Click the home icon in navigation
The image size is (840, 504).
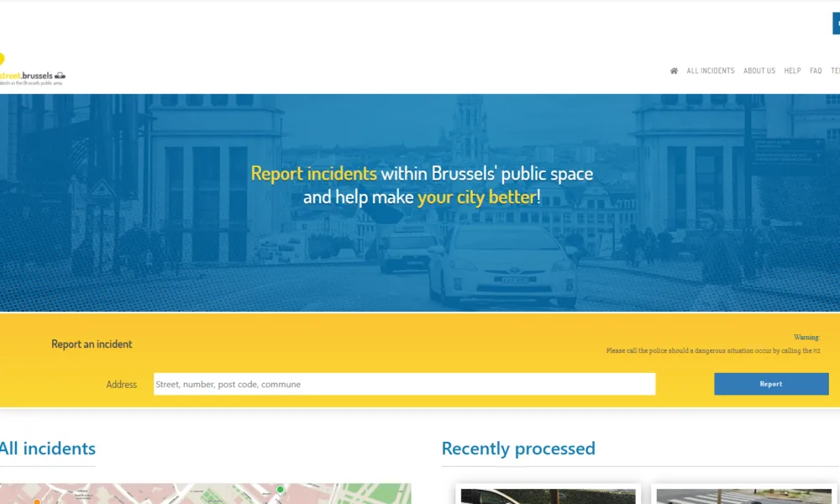674,71
